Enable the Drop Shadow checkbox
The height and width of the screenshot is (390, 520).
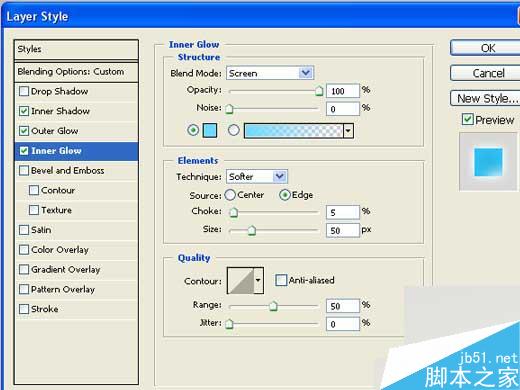click(24, 91)
